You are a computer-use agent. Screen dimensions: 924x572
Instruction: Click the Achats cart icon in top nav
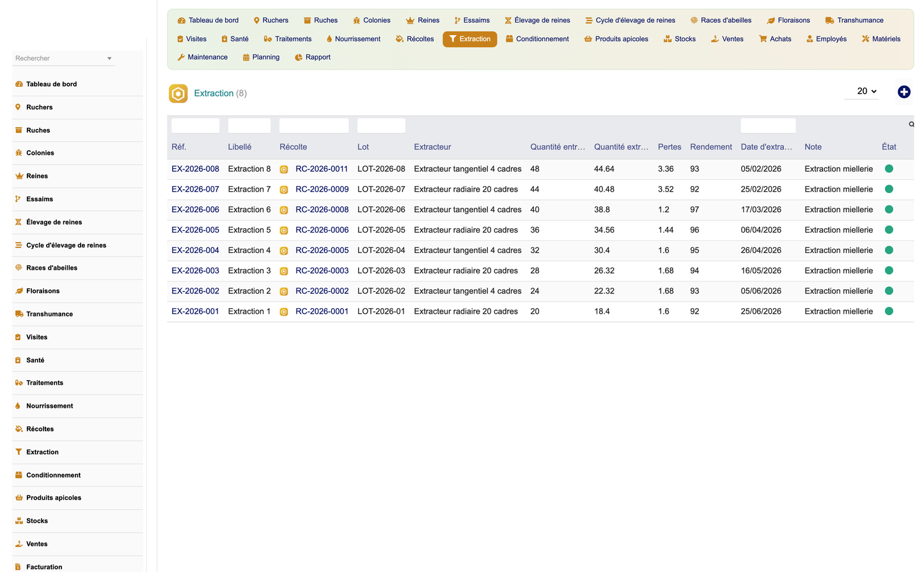tap(763, 39)
